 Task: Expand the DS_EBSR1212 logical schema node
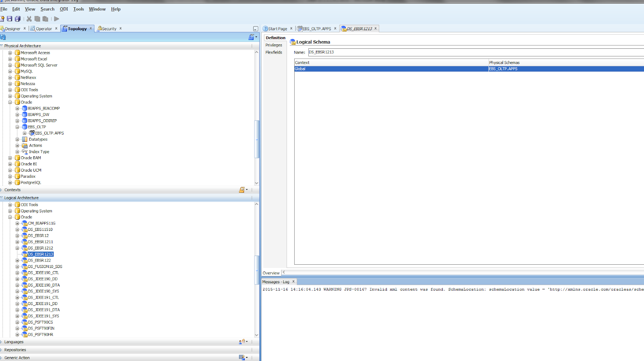(17, 248)
